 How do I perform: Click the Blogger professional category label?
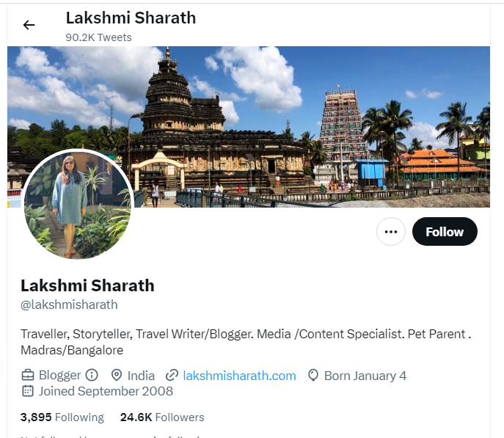(x=59, y=376)
